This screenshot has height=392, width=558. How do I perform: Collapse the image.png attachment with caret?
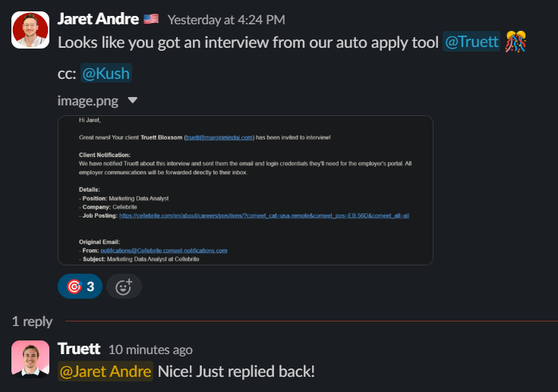[133, 100]
